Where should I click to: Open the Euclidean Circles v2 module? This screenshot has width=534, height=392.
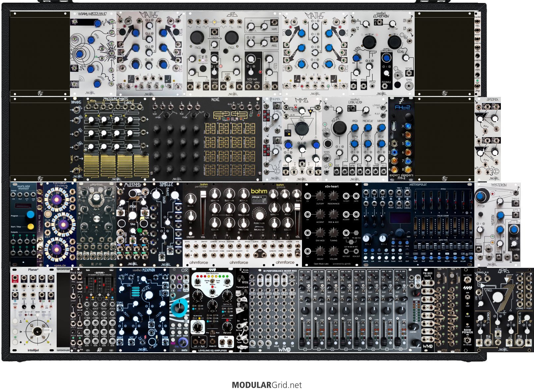[x=60, y=224]
